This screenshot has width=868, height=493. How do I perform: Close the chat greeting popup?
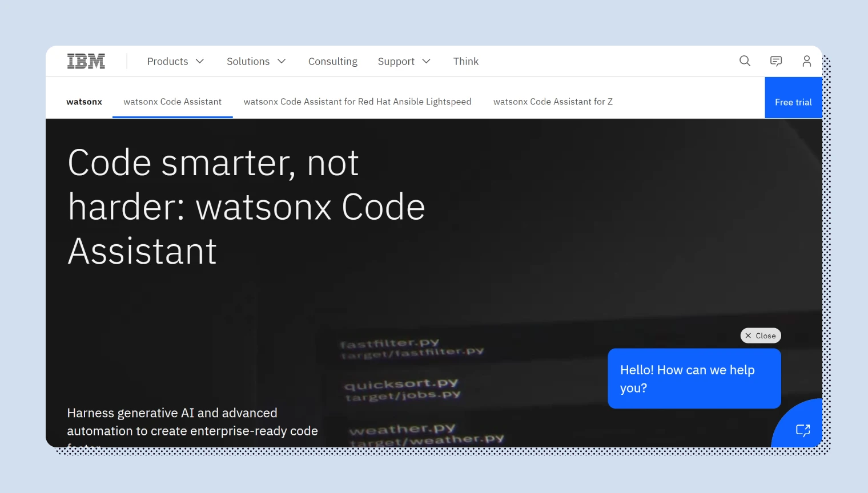tap(761, 336)
